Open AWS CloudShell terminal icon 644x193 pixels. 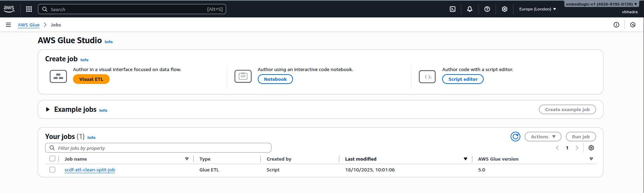pos(452,9)
